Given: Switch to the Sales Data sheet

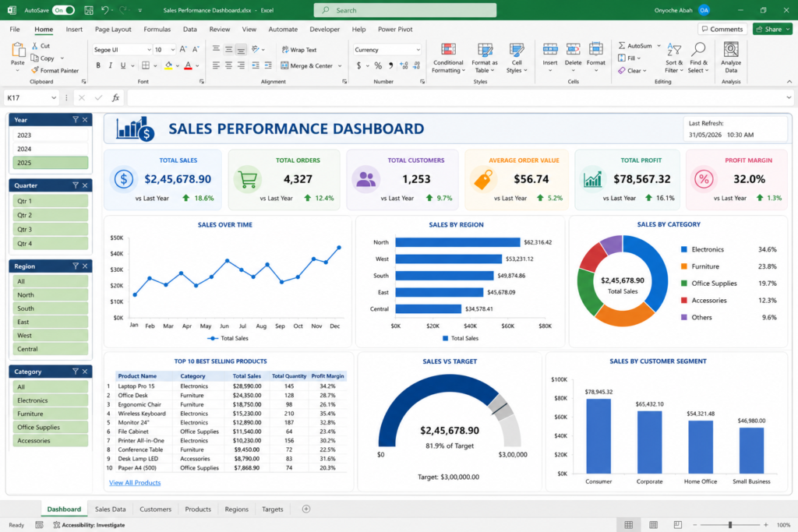Looking at the screenshot, I should click(x=110, y=509).
